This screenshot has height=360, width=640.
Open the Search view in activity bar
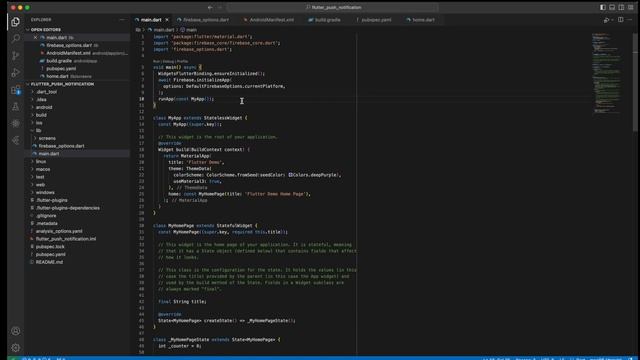click(16, 38)
